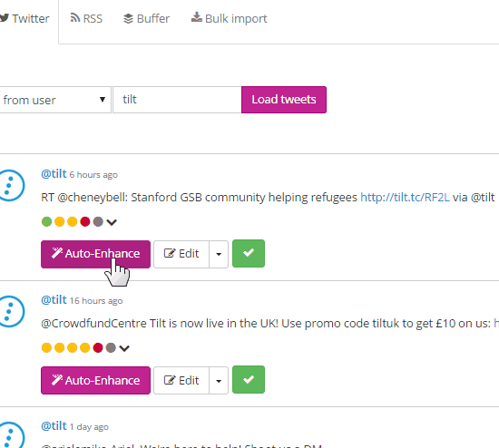Viewport: 499px width, 448px height.
Task: Expand the rating chevron under the first tweet
Action: pyautogui.click(x=112, y=222)
